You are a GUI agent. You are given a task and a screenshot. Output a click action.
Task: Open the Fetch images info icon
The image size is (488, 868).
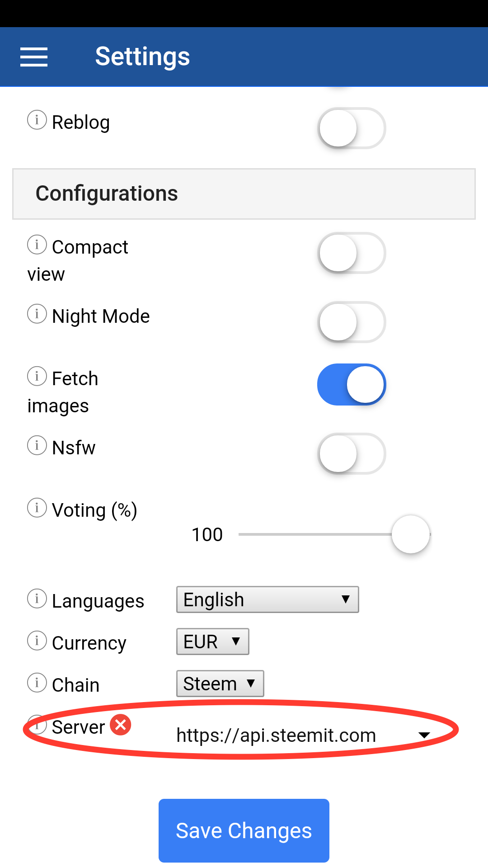(37, 376)
